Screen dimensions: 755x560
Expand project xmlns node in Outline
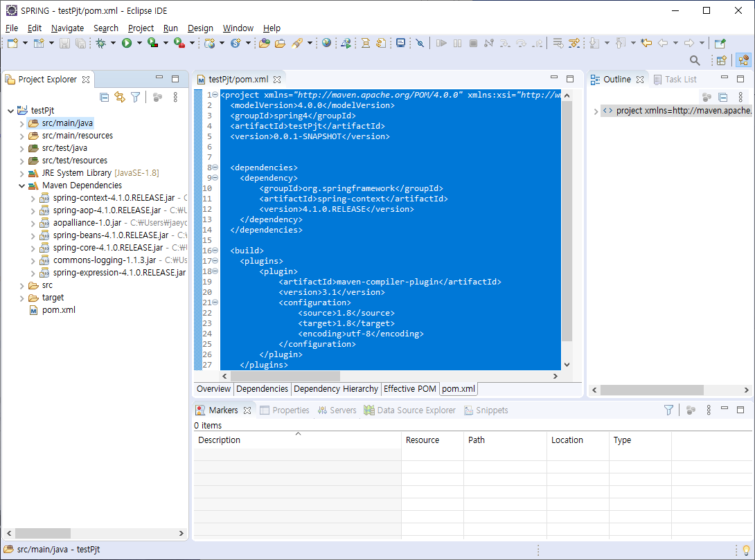pos(596,111)
